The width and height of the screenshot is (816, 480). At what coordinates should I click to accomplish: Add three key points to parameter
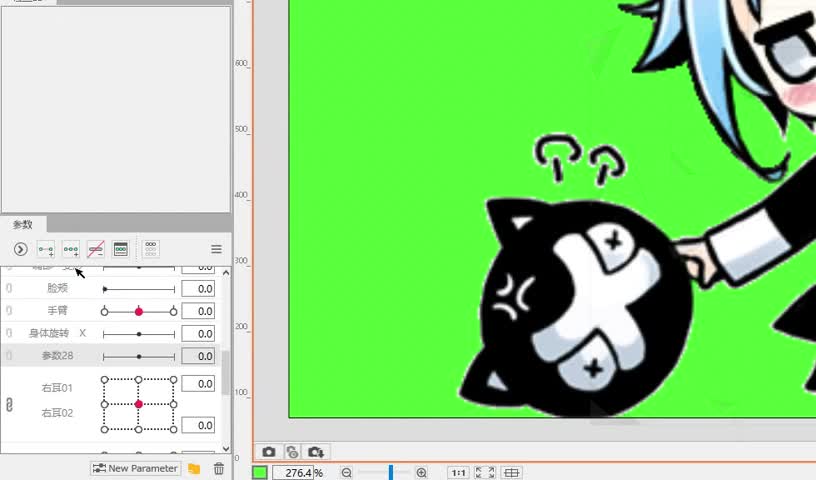tap(71, 249)
